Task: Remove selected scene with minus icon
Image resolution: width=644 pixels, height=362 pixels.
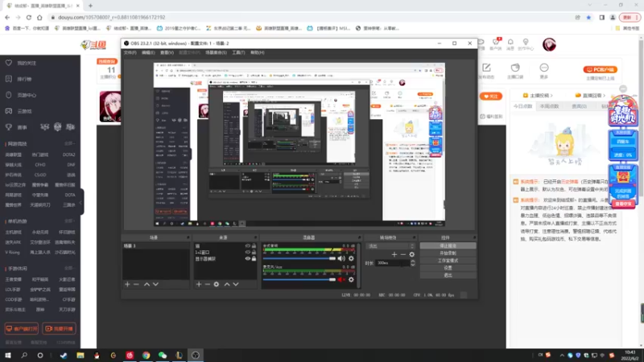Action: coord(136,284)
